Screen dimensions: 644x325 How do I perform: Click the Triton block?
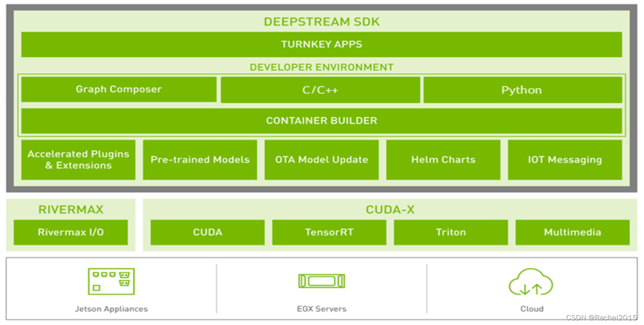coord(451,232)
